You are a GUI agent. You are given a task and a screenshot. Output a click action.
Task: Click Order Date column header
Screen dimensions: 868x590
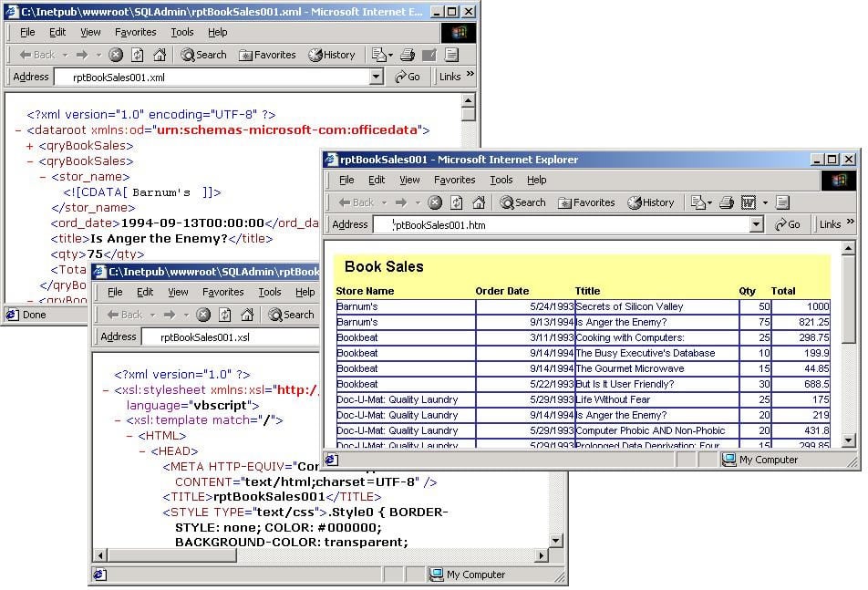click(x=502, y=291)
